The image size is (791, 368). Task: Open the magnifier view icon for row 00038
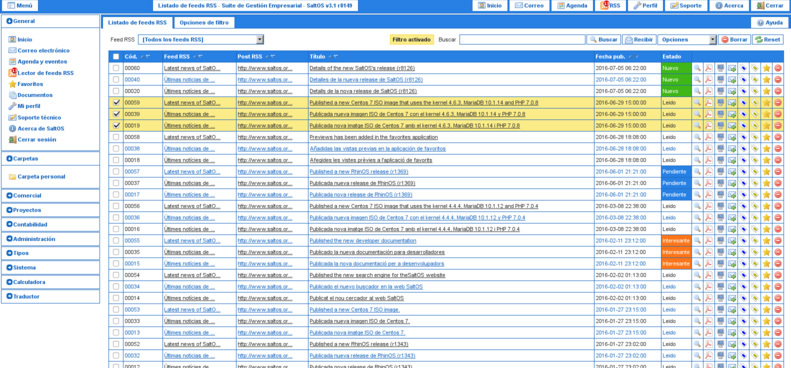pyautogui.click(x=697, y=148)
